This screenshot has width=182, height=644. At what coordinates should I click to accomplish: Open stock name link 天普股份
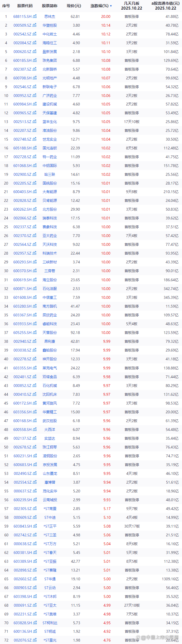pyautogui.click(x=50, y=333)
